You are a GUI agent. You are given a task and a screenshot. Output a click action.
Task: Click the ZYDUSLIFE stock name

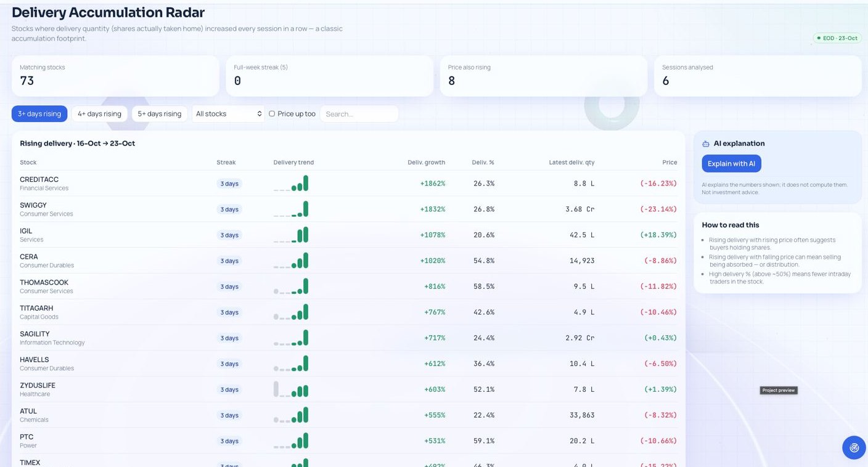tap(38, 386)
